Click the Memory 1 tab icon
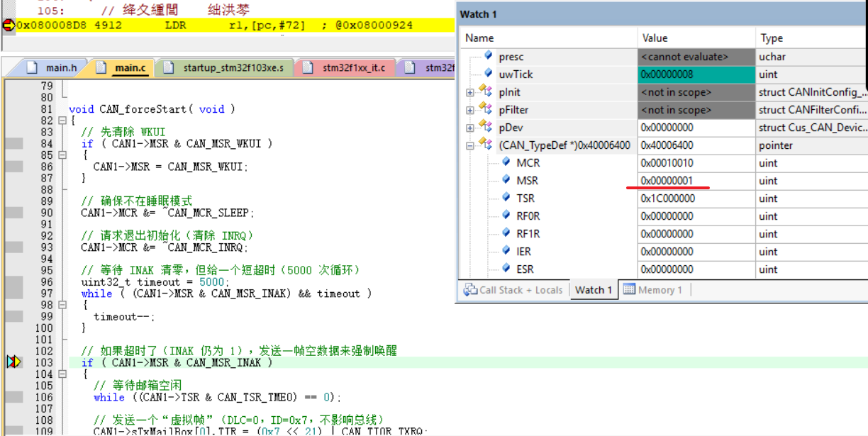Viewport: 868px width, 436px height. point(629,290)
